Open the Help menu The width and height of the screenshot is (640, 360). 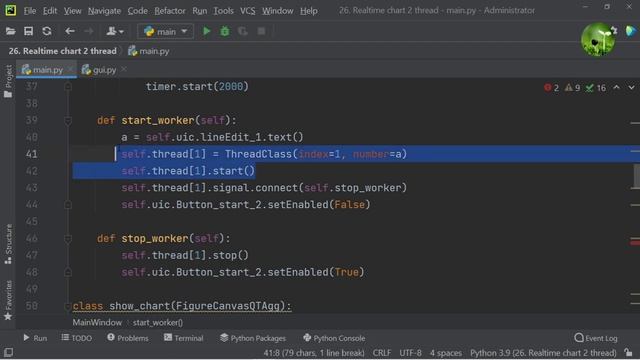point(309,11)
